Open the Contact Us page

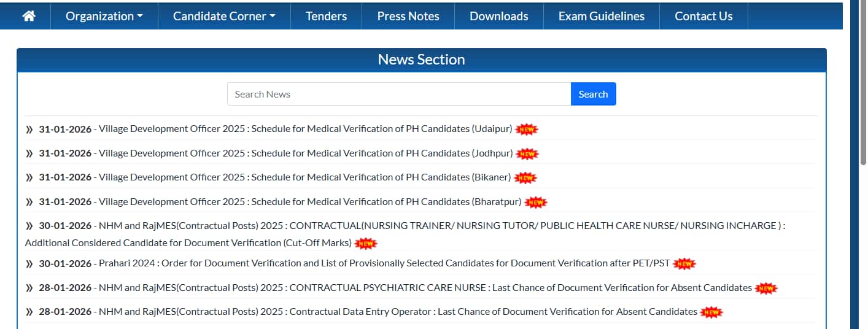[x=703, y=17]
